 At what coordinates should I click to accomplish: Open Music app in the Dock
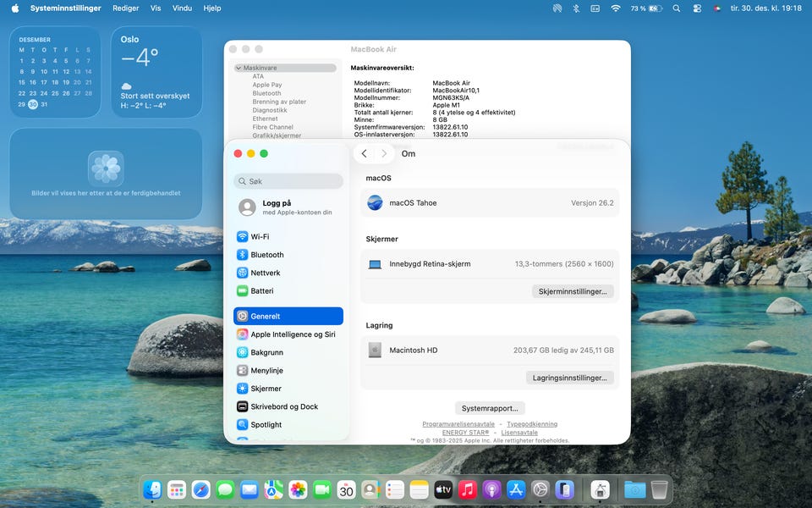468,489
